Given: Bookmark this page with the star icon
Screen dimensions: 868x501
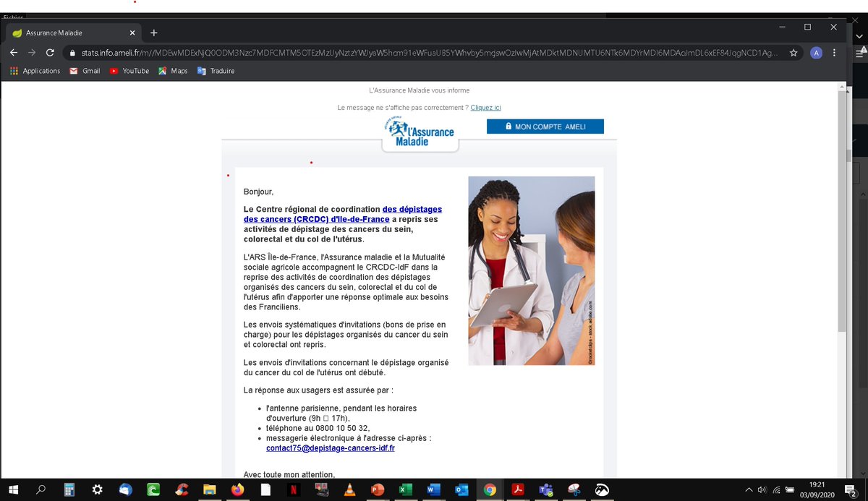Looking at the screenshot, I should [793, 53].
